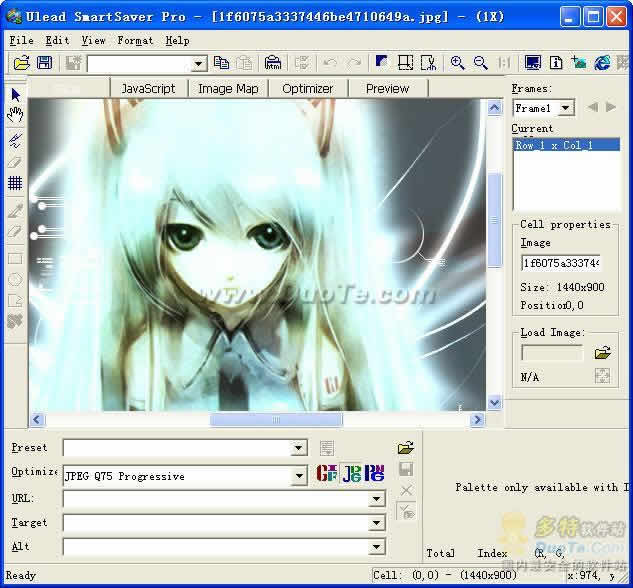Open the Optimize JPEG Q75 Progressive dropdown
Image resolution: width=633 pixels, height=588 pixels.
coord(299,476)
